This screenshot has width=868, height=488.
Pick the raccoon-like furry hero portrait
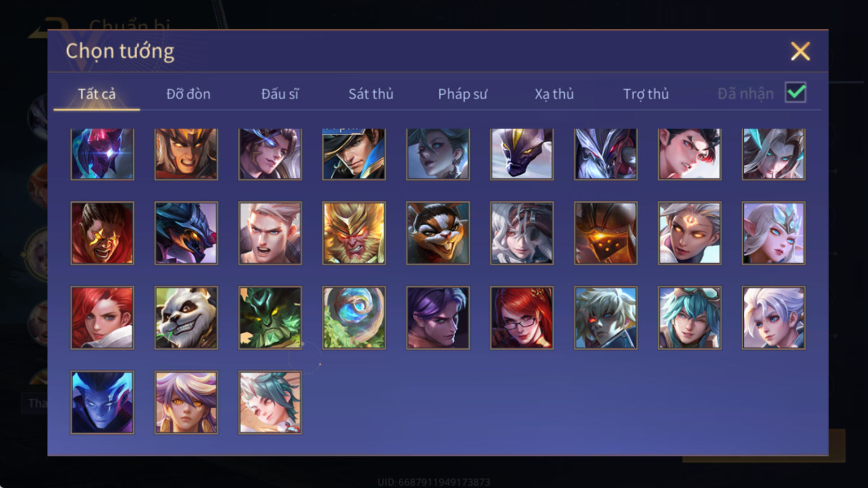438,233
